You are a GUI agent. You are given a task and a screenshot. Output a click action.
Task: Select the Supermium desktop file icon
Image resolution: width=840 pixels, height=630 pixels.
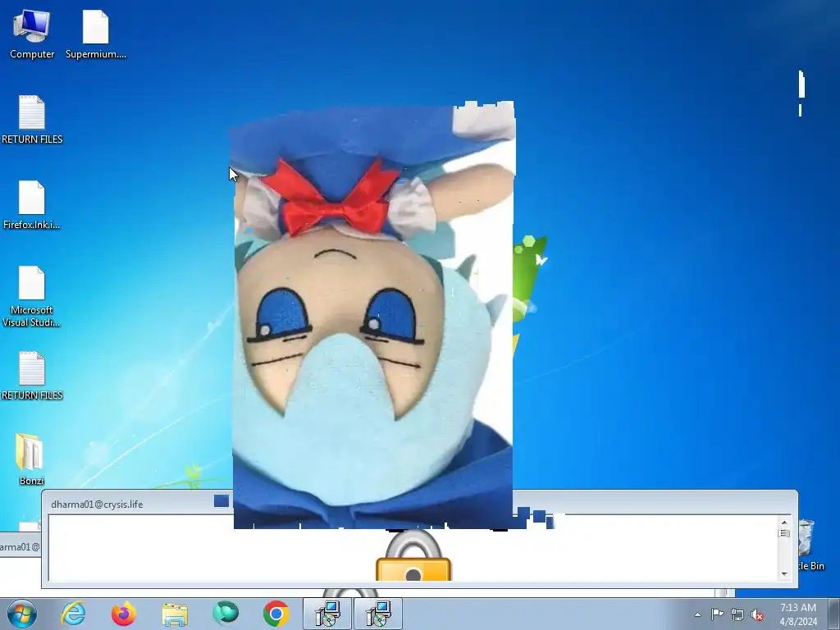(95, 34)
